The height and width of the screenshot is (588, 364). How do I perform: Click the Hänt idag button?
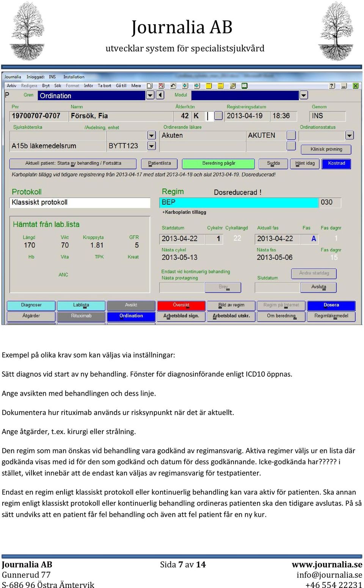305,164
